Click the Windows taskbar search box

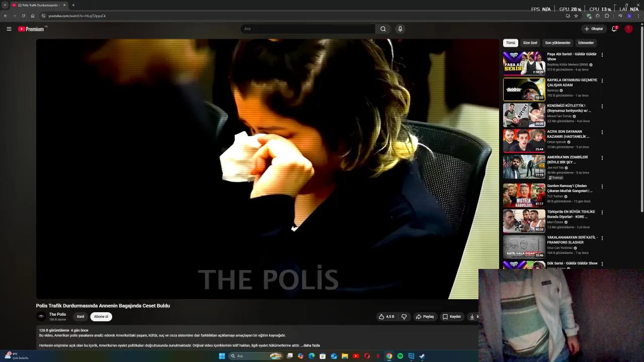point(255,356)
